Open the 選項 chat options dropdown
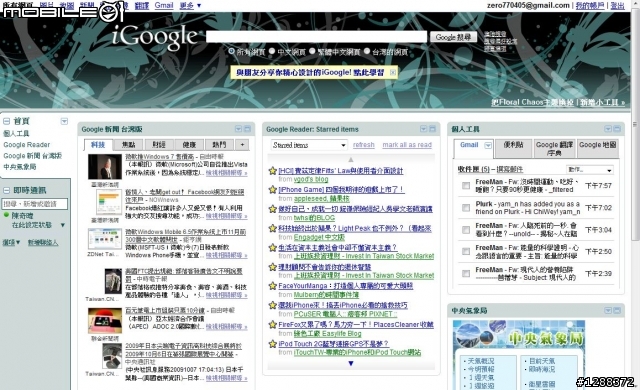Screen dimensions: 640x390 pos(11,242)
